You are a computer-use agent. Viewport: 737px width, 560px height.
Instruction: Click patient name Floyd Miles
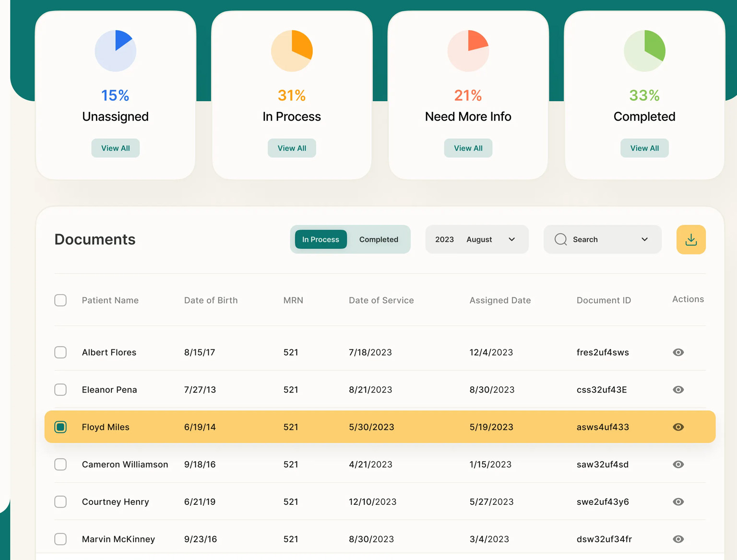(x=106, y=427)
